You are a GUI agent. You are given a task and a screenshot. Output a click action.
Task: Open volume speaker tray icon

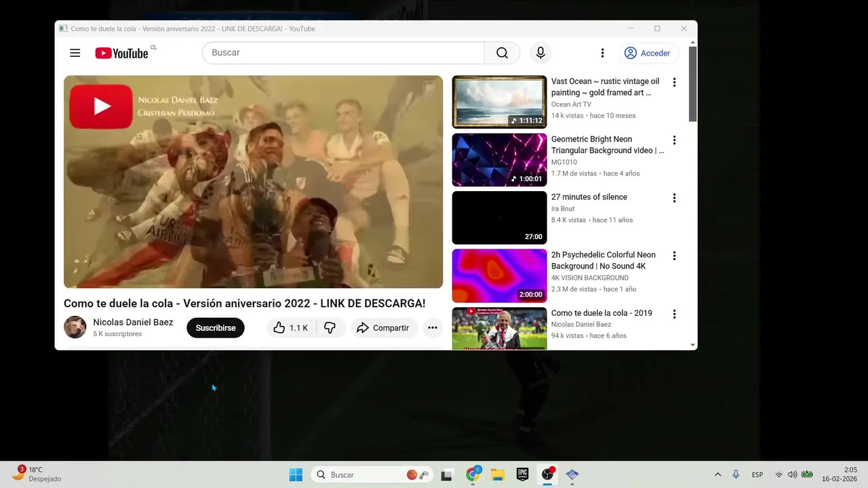tap(792, 474)
